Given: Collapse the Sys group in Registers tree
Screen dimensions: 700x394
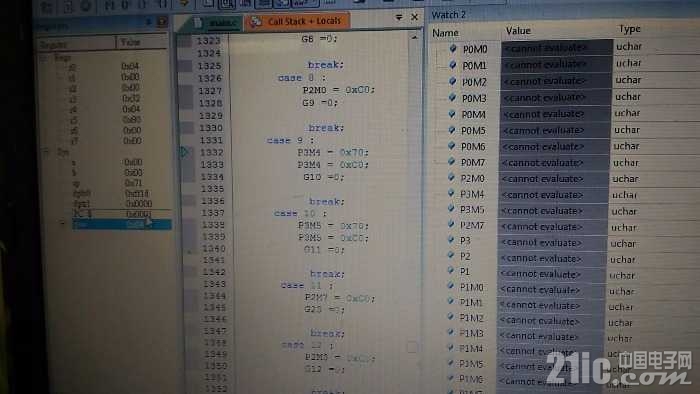Looking at the screenshot, I should [46, 152].
